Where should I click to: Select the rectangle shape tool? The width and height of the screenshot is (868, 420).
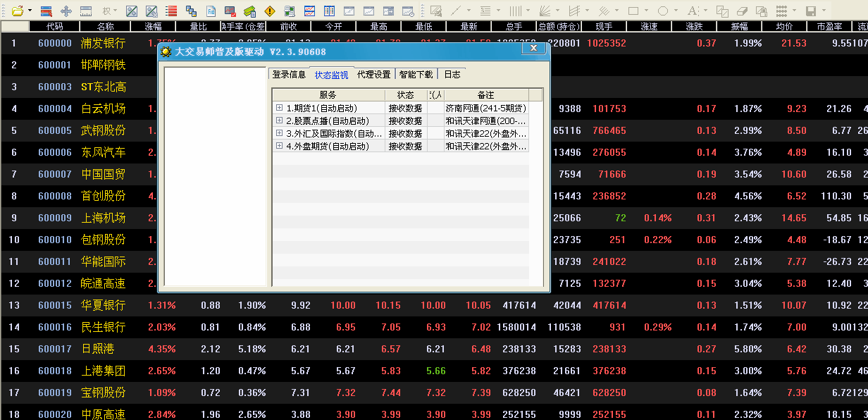click(x=633, y=11)
